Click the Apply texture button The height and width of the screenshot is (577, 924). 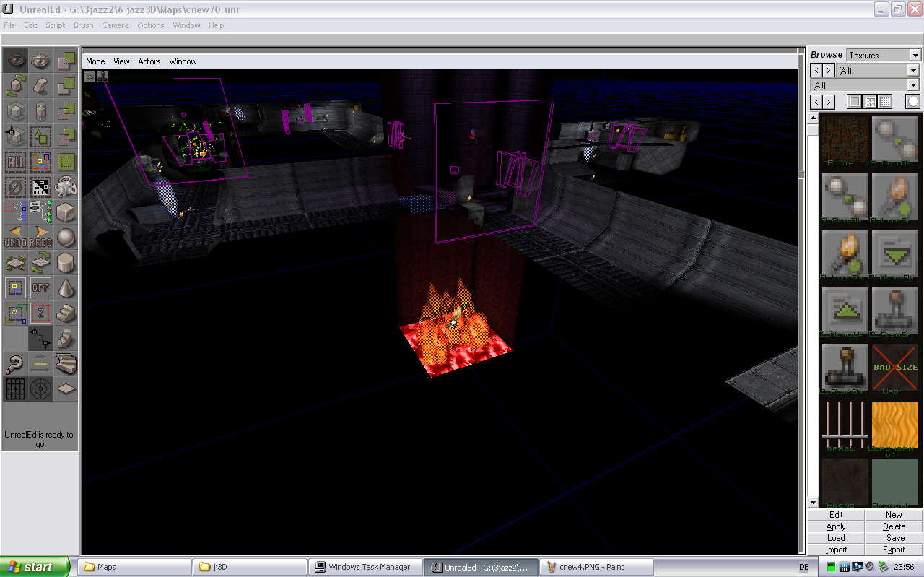click(836, 526)
